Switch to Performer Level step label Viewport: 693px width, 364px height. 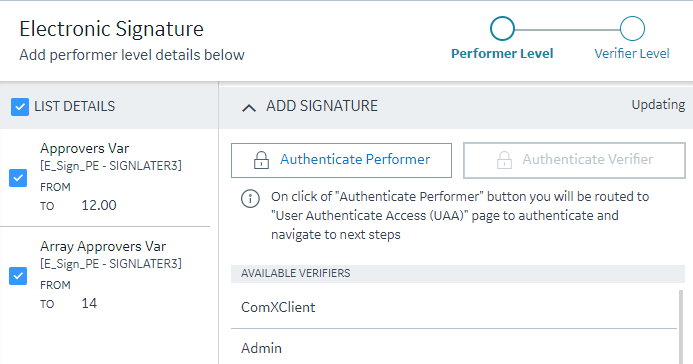tap(502, 53)
